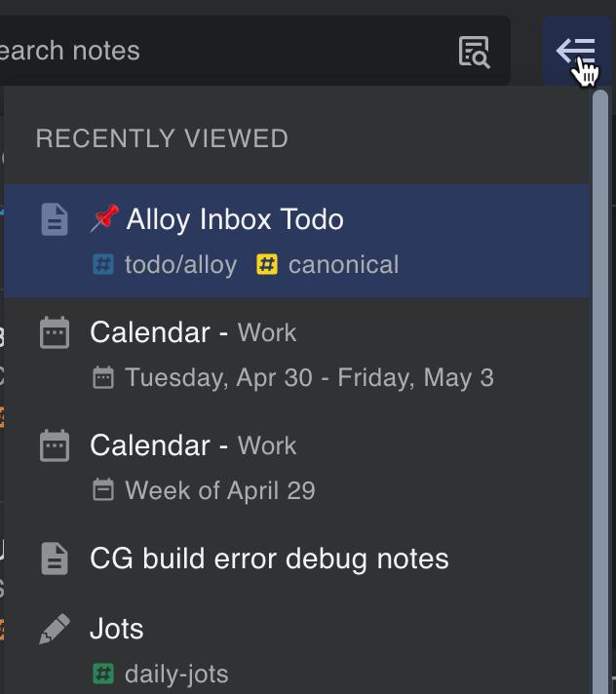Click the calendar icon of the first Calendar entry
Viewport: 616px width, 694px height.
[x=55, y=332]
